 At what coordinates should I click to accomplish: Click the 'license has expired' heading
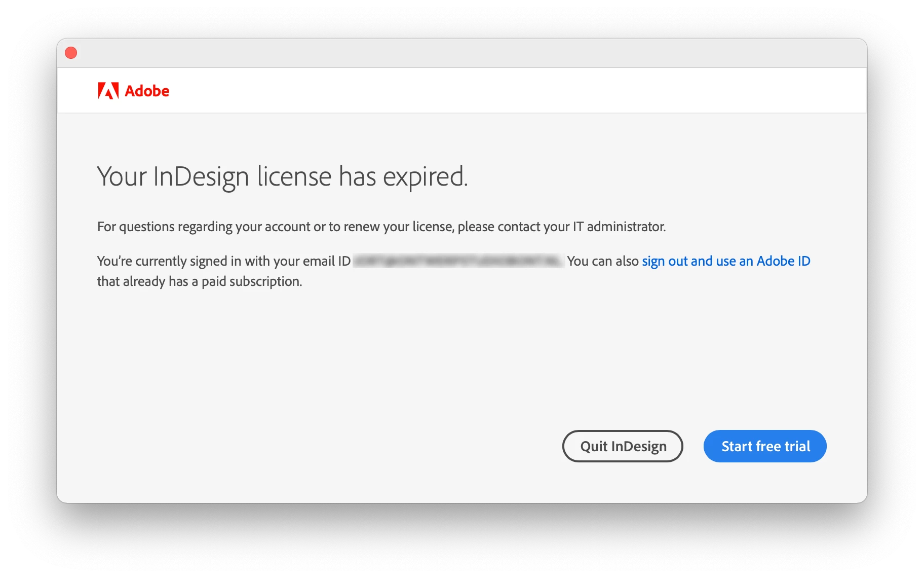pyautogui.click(x=282, y=177)
